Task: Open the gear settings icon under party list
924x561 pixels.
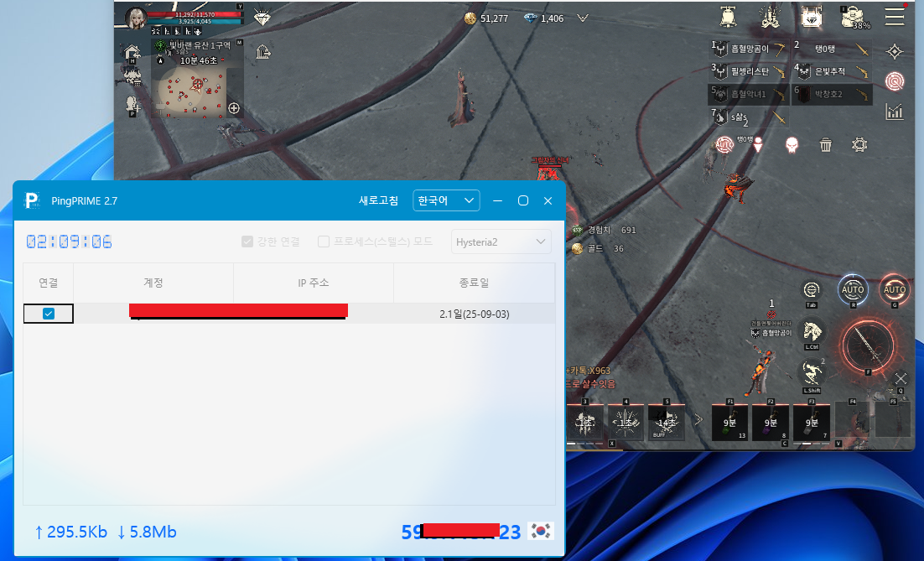Action: click(x=859, y=144)
